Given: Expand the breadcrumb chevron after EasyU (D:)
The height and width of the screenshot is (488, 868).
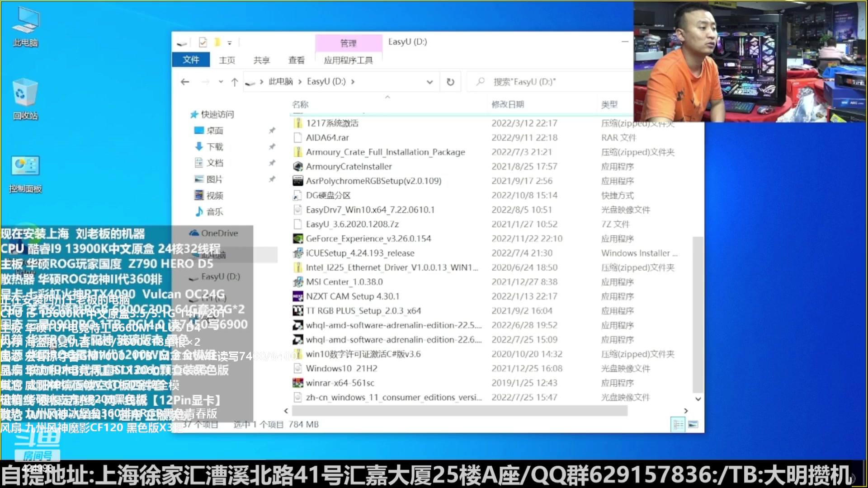Looking at the screenshot, I should [x=353, y=82].
